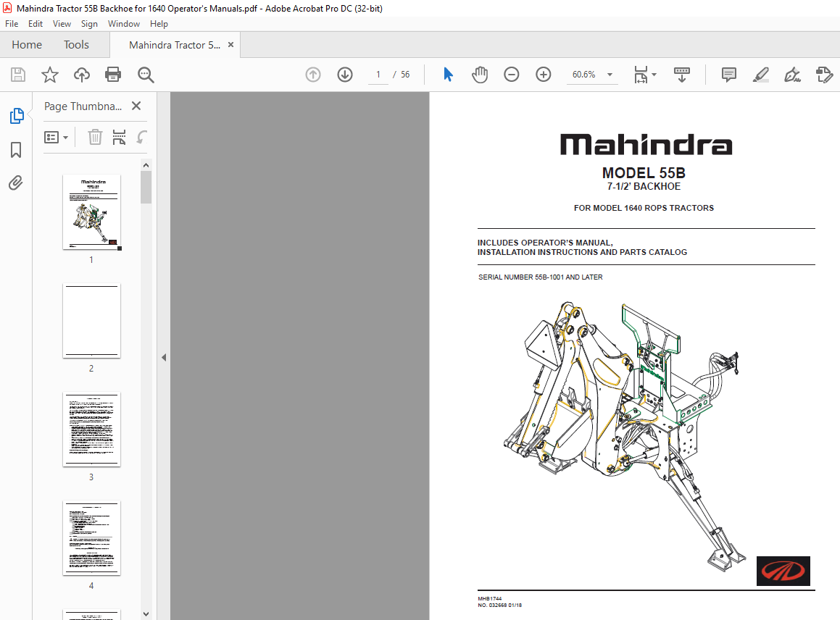840x620 pixels.
Task: Switch to the Home tab
Action: coord(27,44)
